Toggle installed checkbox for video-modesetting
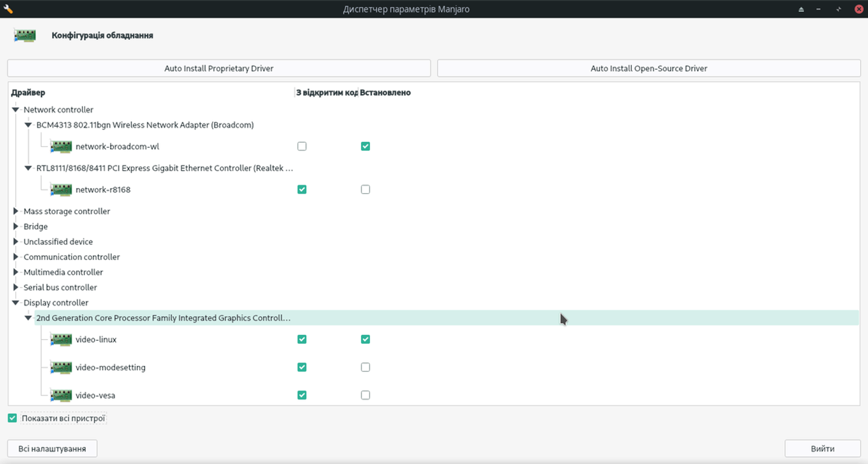The image size is (868, 464). tap(365, 367)
